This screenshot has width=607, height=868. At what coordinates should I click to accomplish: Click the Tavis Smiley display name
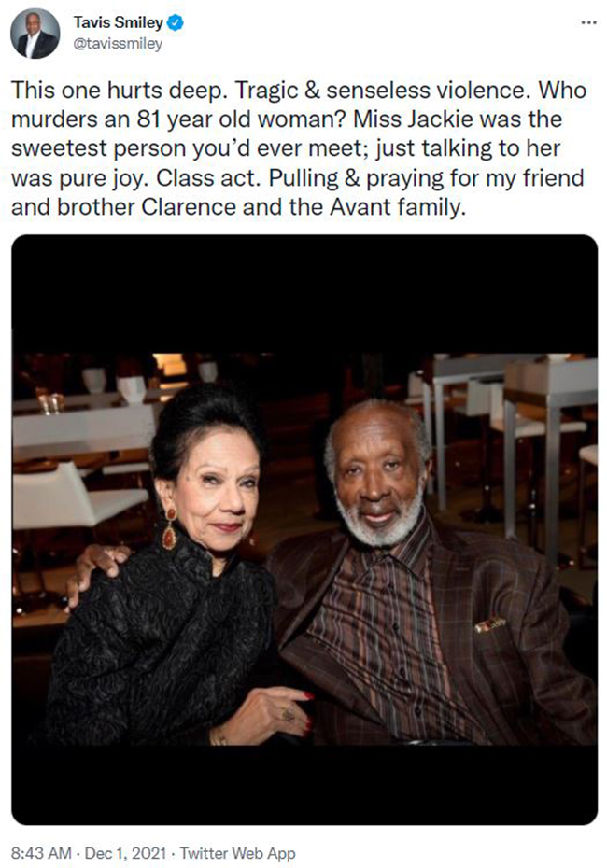pos(119,22)
